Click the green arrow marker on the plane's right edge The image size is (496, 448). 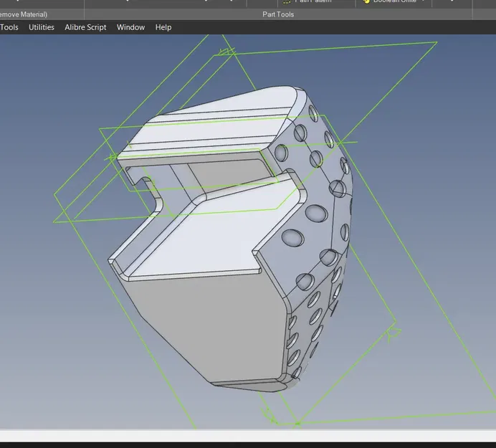[x=392, y=333]
